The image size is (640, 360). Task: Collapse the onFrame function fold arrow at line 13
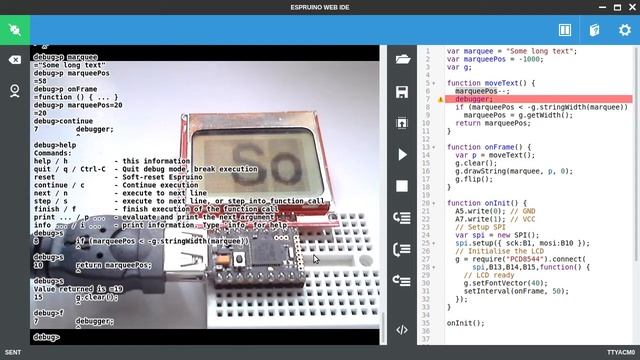434,147
